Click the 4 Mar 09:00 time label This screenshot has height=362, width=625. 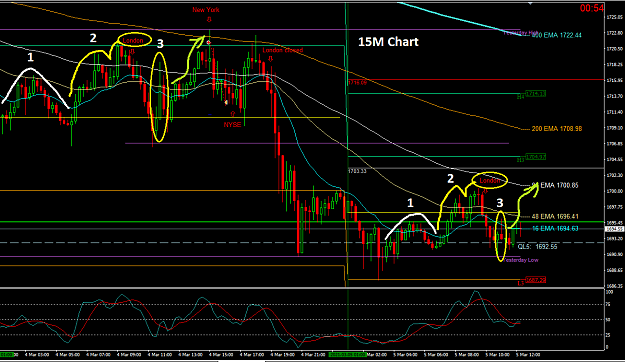tap(129, 354)
